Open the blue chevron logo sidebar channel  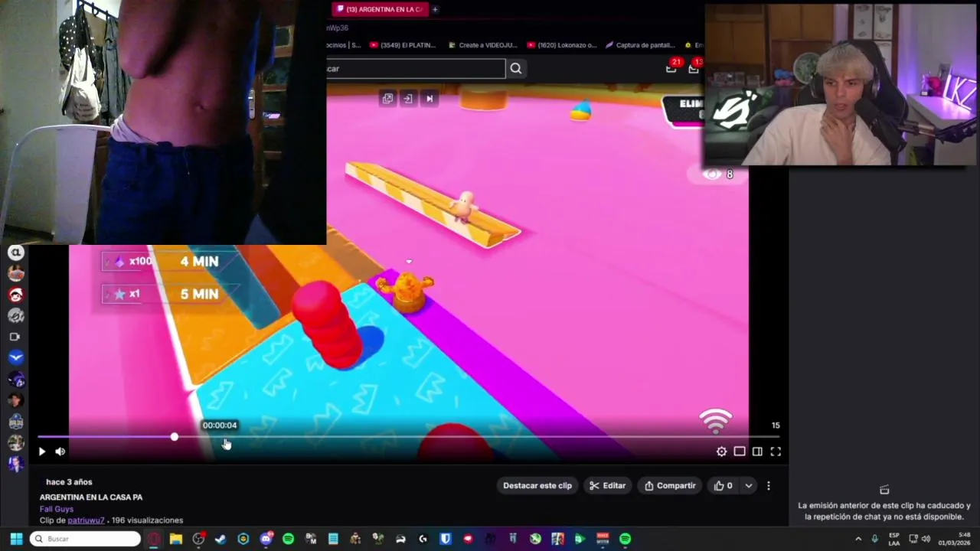point(16,357)
